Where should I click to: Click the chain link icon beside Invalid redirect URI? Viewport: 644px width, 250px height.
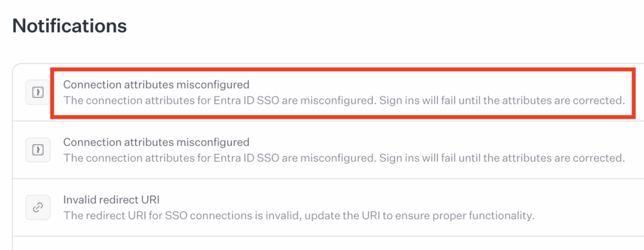pyautogui.click(x=38, y=207)
